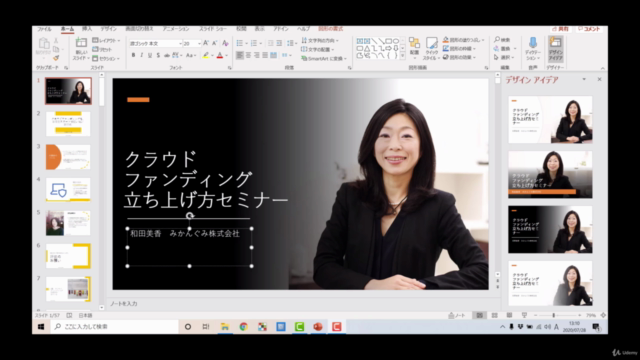Switch to Slide Sorter view icon

pyautogui.click(x=494, y=316)
